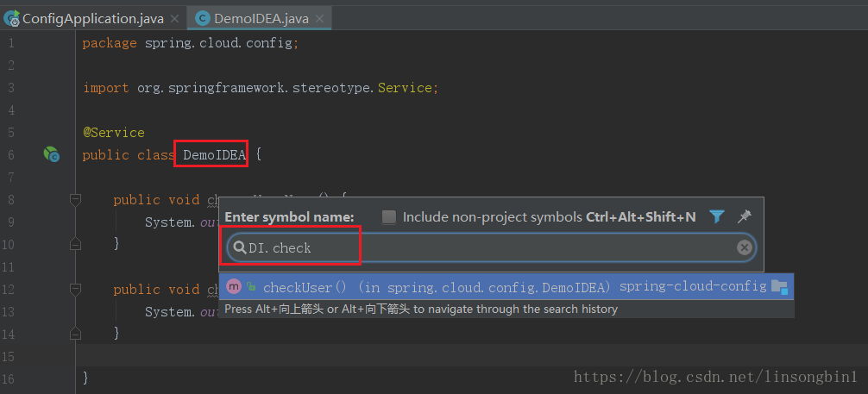Collapse the method fold marker on line 8
The image size is (868, 394).
[x=75, y=198]
